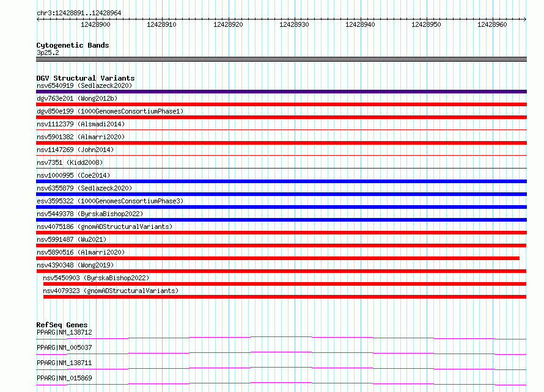Open variant nsv4075186 (gnomADStructuralVariants)
This screenshot has width=544, height=392.
(x=105, y=227)
